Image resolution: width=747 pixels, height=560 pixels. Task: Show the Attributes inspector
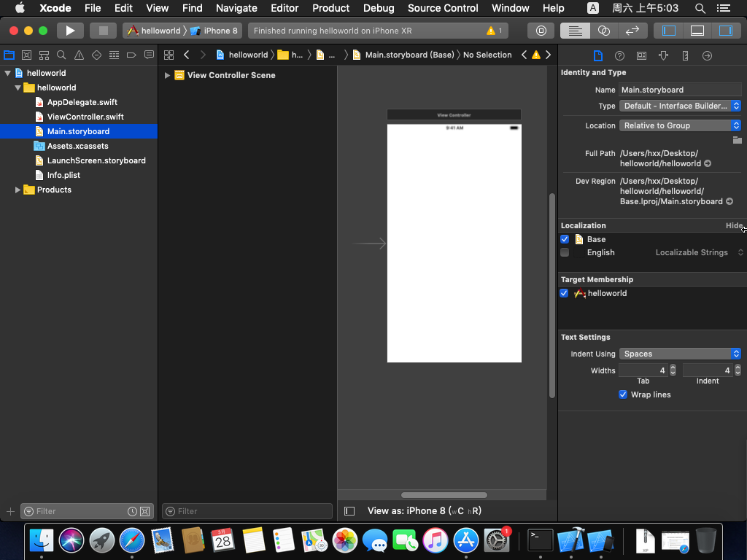[x=663, y=55]
